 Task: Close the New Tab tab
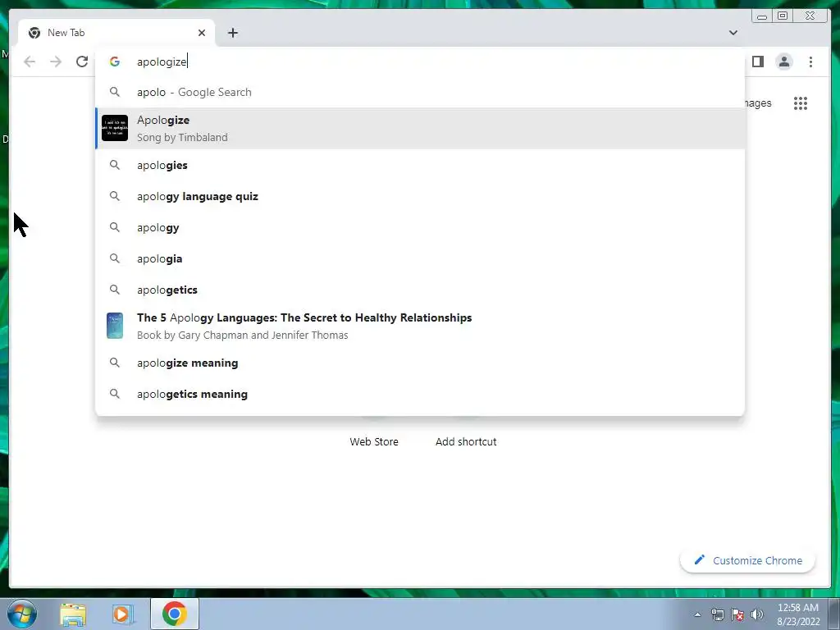[202, 33]
